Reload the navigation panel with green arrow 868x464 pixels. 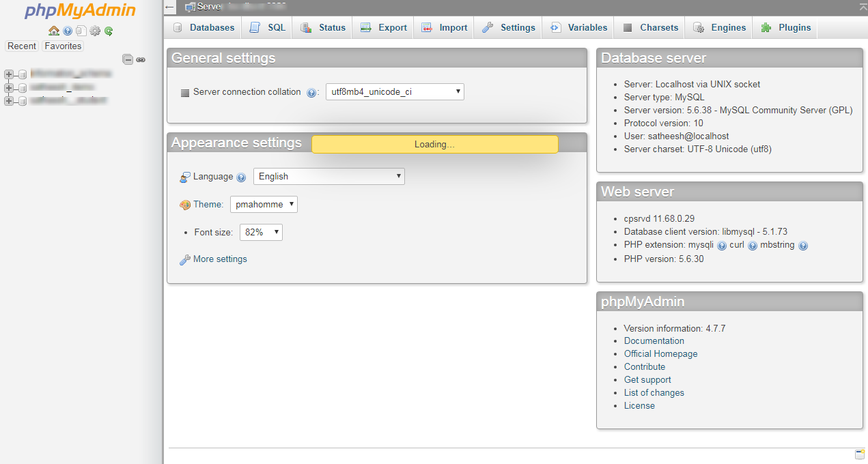(x=109, y=31)
